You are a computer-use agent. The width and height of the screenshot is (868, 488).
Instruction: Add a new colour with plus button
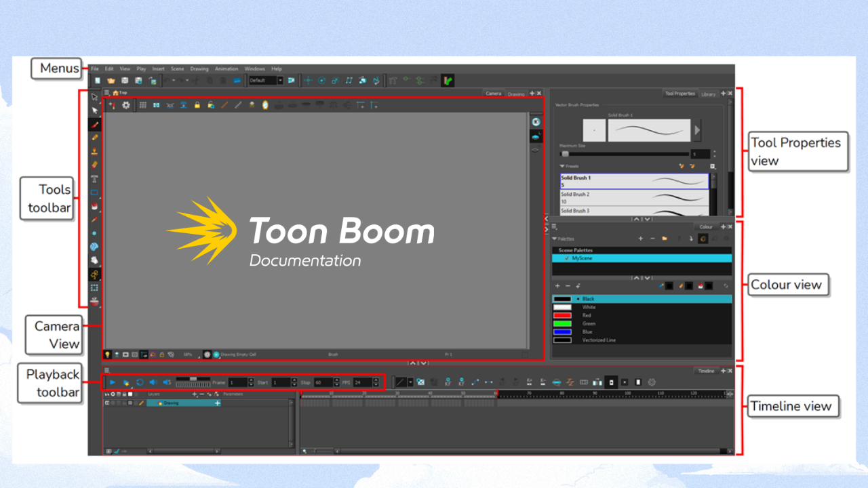(557, 286)
